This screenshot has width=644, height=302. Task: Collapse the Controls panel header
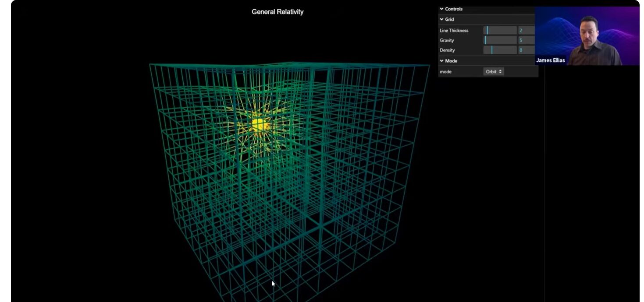pos(451,9)
